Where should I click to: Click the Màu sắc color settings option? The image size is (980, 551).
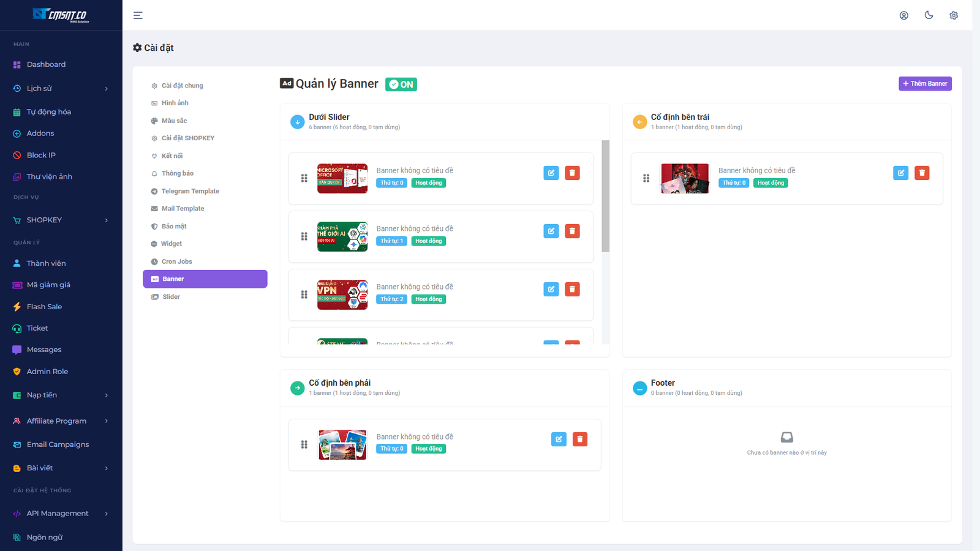174,121
